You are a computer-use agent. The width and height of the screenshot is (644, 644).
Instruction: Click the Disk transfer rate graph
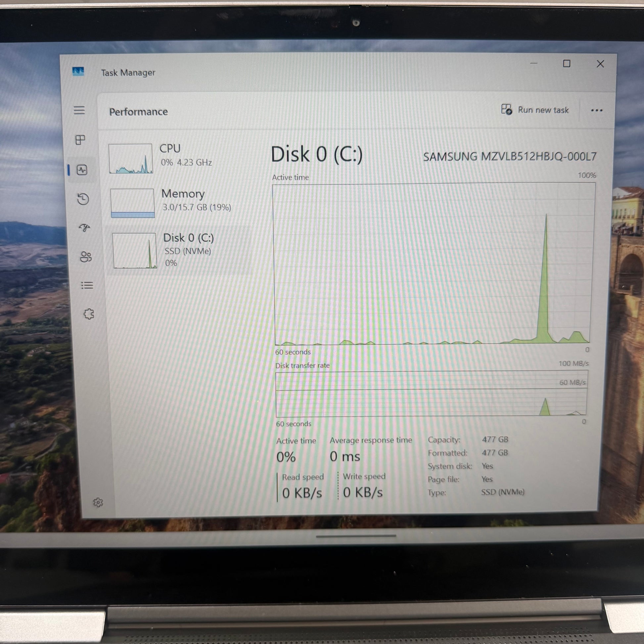pos(431,394)
